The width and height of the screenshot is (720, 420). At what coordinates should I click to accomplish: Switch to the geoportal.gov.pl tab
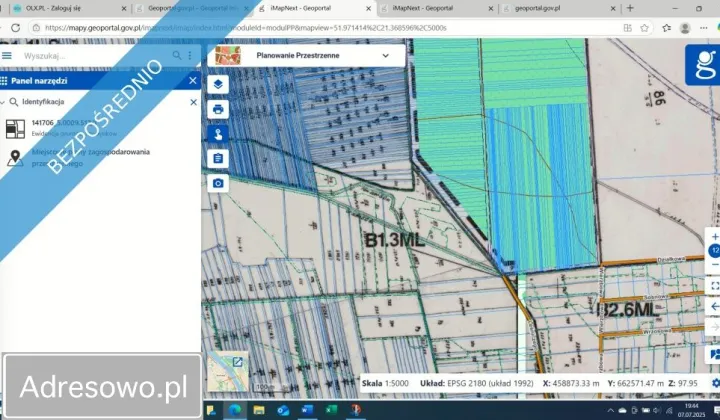click(538, 8)
